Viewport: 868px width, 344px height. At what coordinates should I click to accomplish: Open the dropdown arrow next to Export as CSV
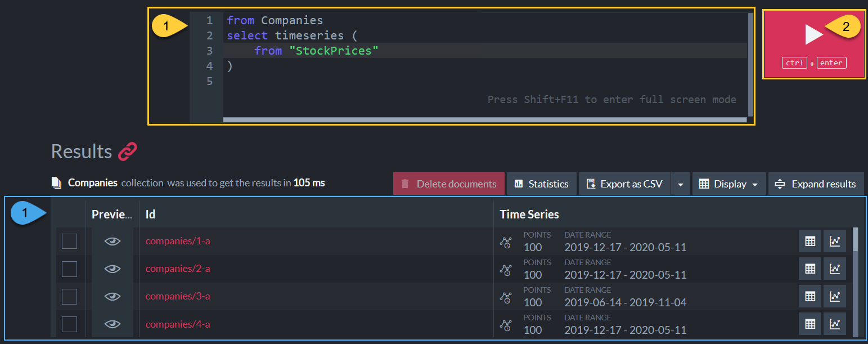[x=680, y=184]
